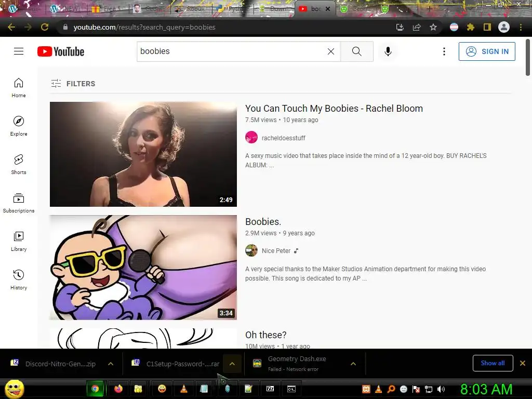Open Home in the sidebar
532x399 pixels.
click(x=19, y=87)
